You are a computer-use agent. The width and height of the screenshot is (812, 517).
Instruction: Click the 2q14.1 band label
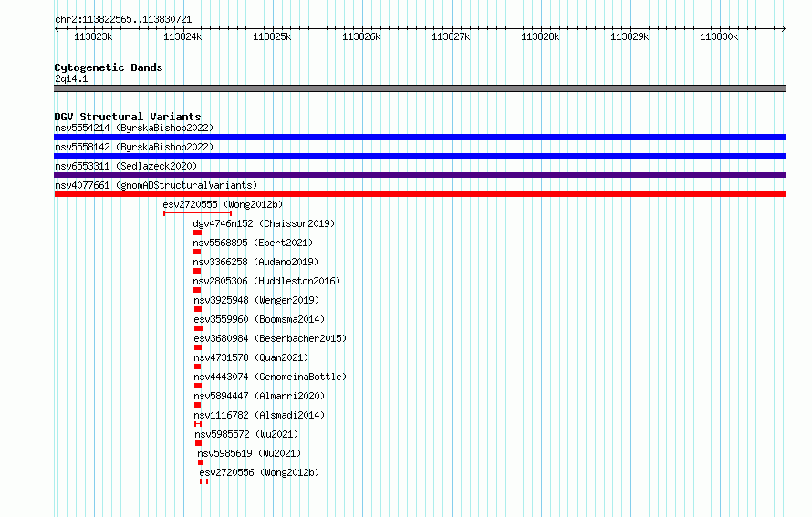click(x=71, y=78)
